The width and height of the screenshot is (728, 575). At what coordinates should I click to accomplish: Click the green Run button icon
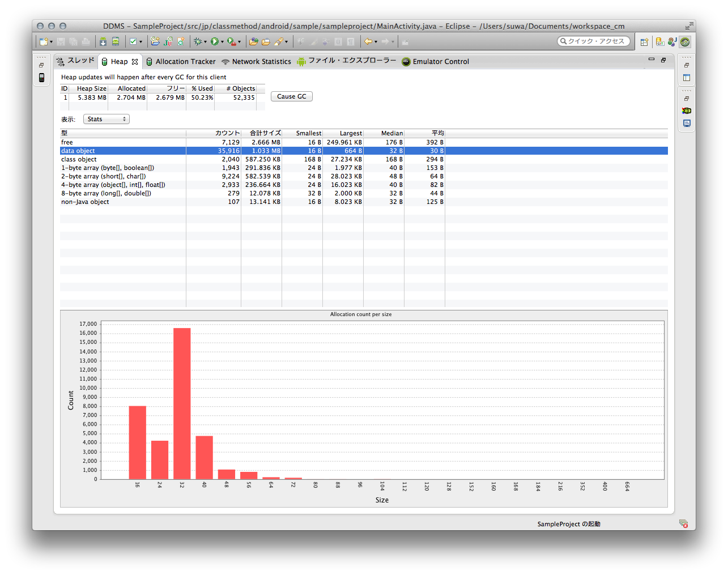[x=215, y=41]
